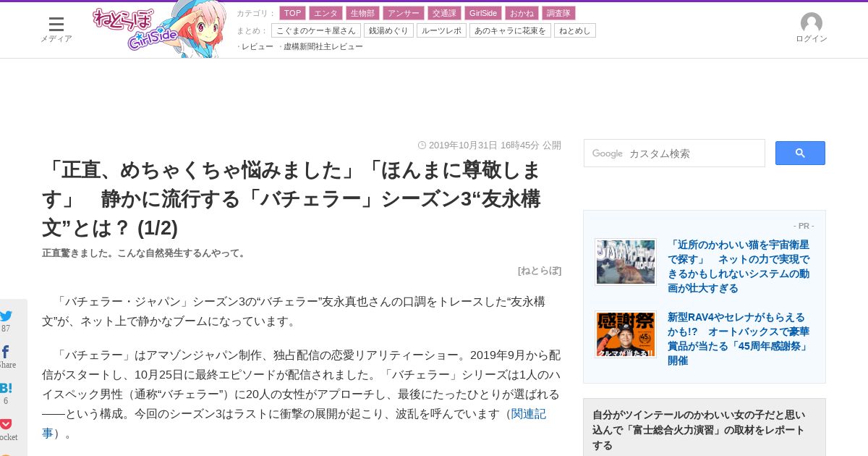
Task: Open the 近所のかわいい猫 PR article link
Action: tap(739, 266)
